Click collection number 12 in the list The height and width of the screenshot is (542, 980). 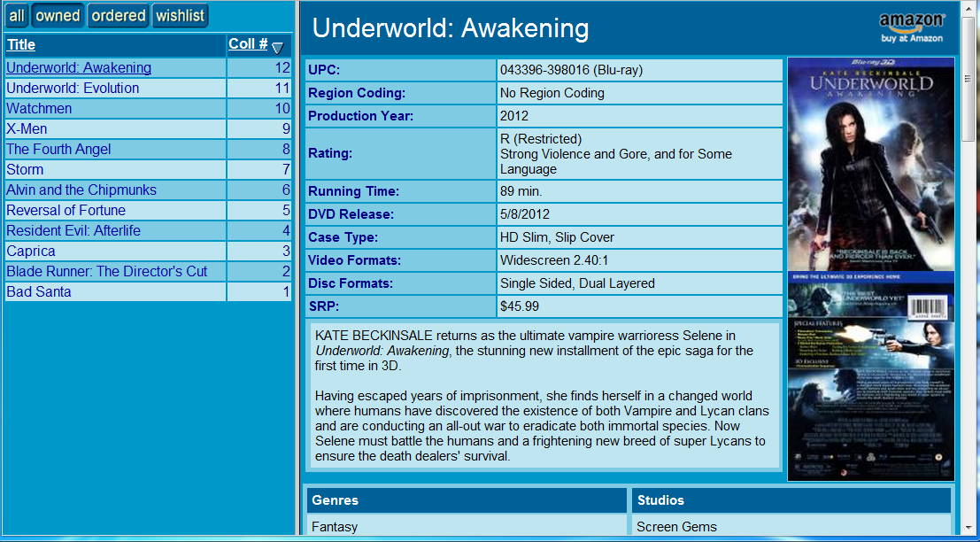click(x=282, y=67)
